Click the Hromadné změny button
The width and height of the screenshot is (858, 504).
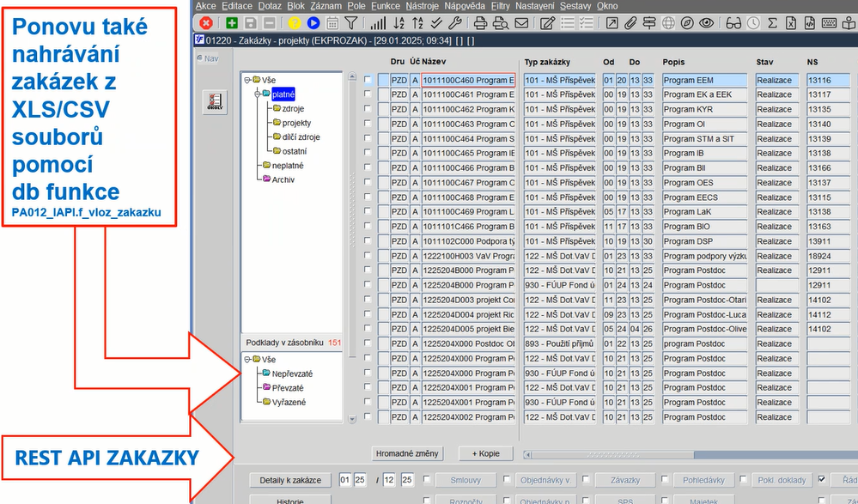coord(407,453)
